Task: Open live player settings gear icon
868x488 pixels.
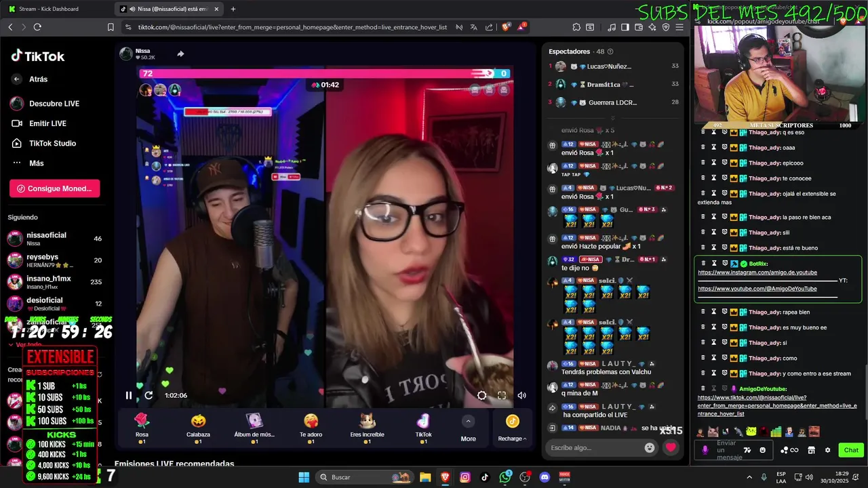Action: pyautogui.click(x=481, y=395)
